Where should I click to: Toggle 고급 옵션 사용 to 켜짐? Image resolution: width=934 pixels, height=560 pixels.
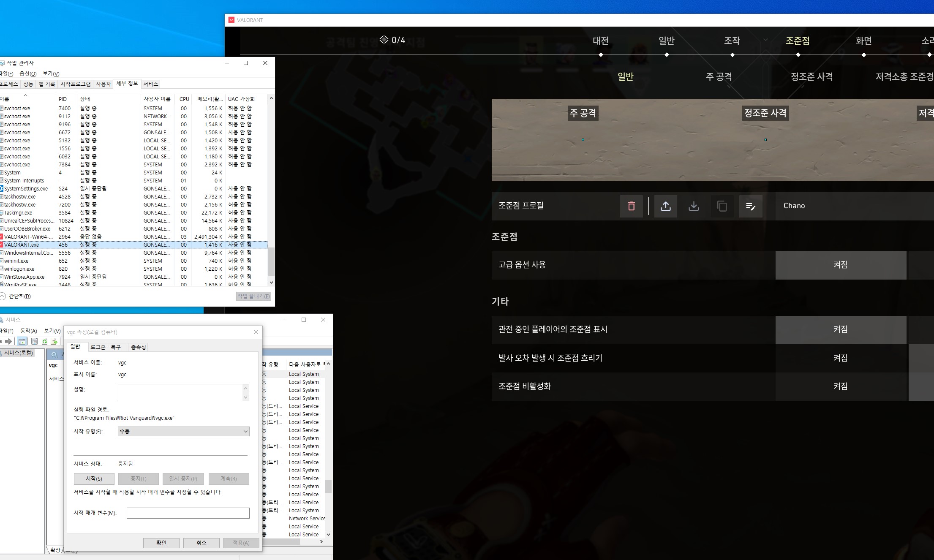click(840, 265)
